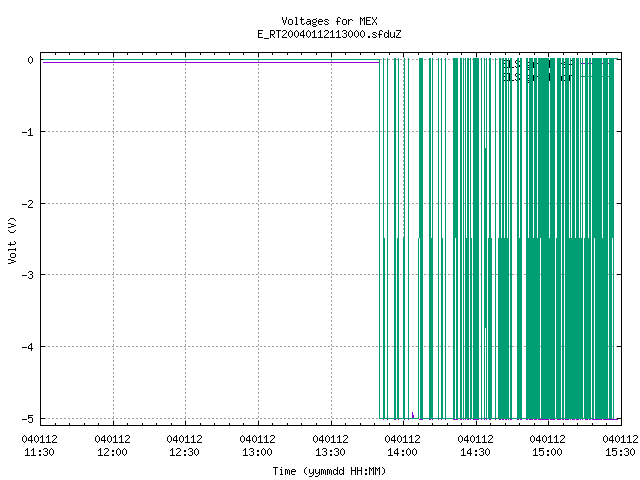Screen dimensions: 640x480
Task: Click the x-axis tick label 14:00
Action: [x=402, y=452]
